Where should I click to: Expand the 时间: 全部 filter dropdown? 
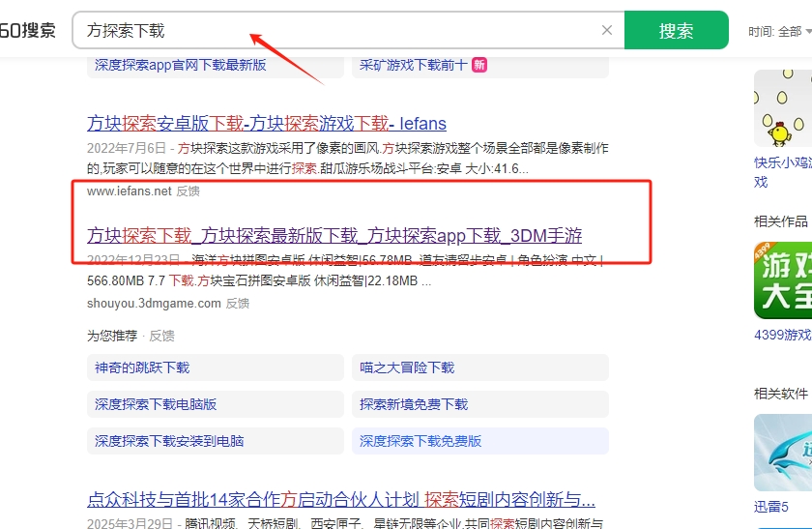click(778, 31)
